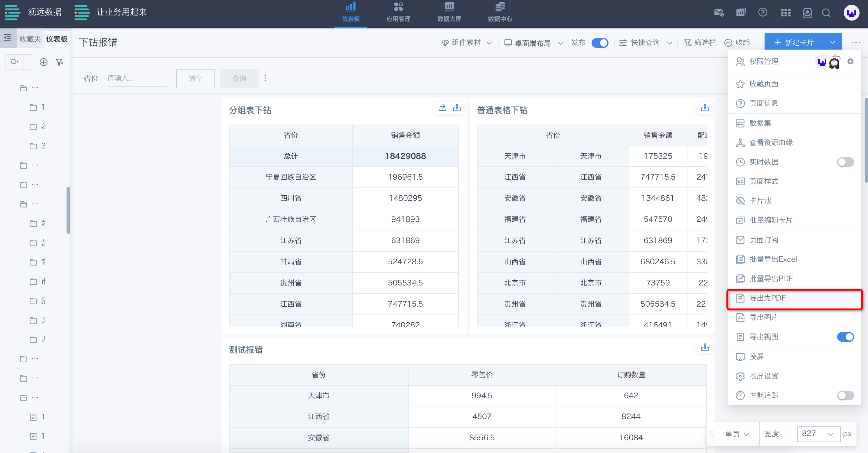Choose 收藏页面 menu item
The width and height of the screenshot is (868, 453).
click(x=795, y=84)
